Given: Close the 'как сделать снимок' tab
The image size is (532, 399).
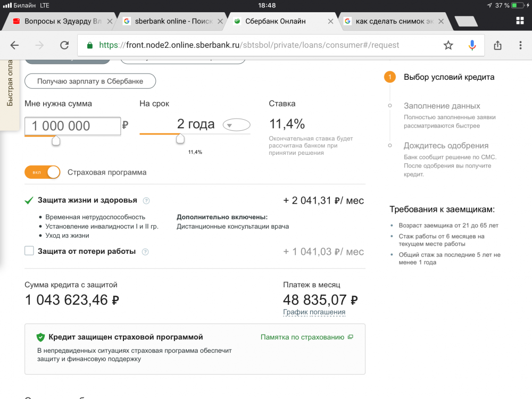Looking at the screenshot, I should pyautogui.click(x=441, y=21).
